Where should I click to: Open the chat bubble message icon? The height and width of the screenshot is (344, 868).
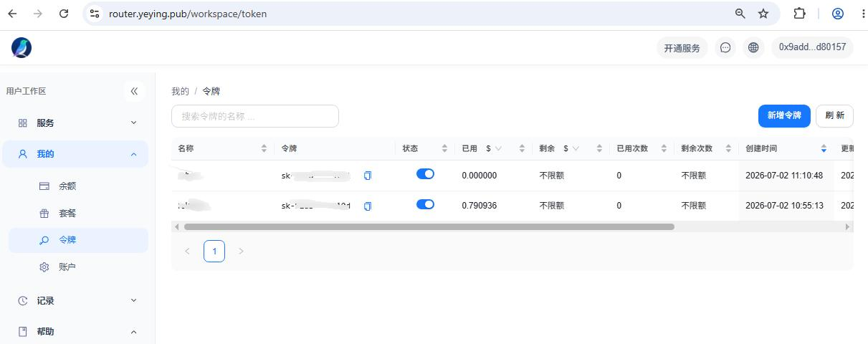coord(725,47)
